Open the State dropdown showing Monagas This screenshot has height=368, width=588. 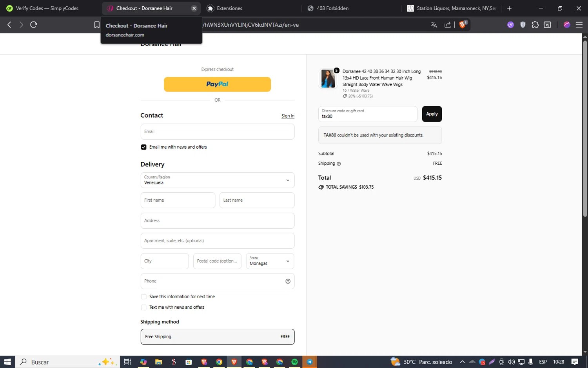pyautogui.click(x=270, y=261)
